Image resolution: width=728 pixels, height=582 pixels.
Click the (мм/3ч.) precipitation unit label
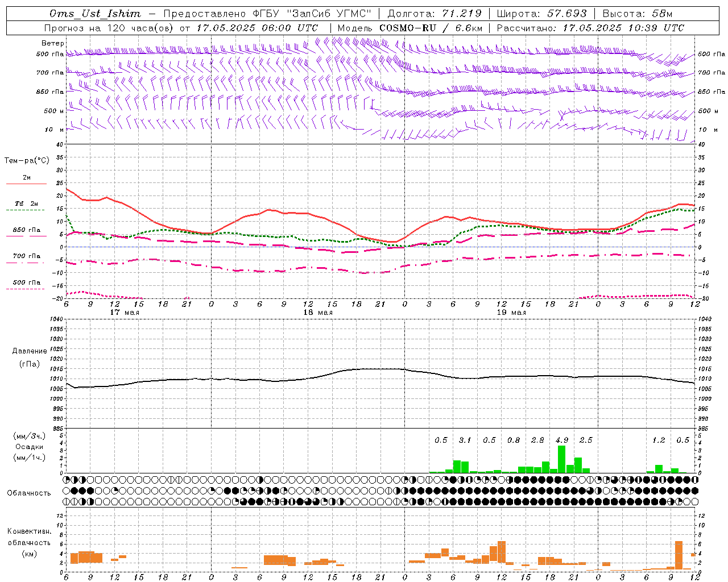30,436
